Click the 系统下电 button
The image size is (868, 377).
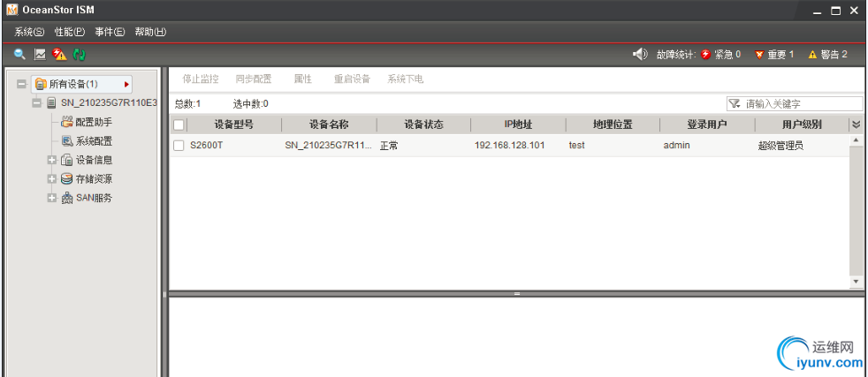[x=405, y=79]
